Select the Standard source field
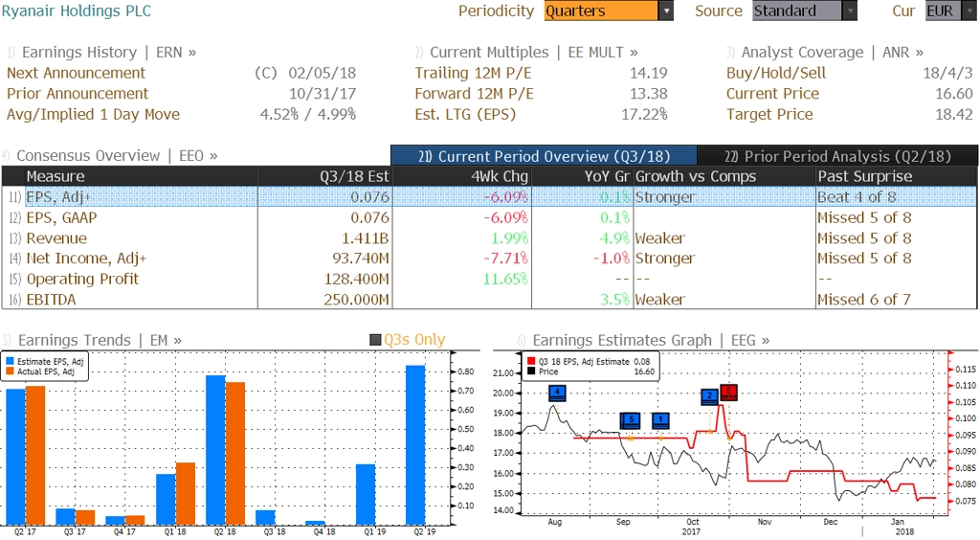The width and height of the screenshot is (980, 540). click(x=797, y=11)
